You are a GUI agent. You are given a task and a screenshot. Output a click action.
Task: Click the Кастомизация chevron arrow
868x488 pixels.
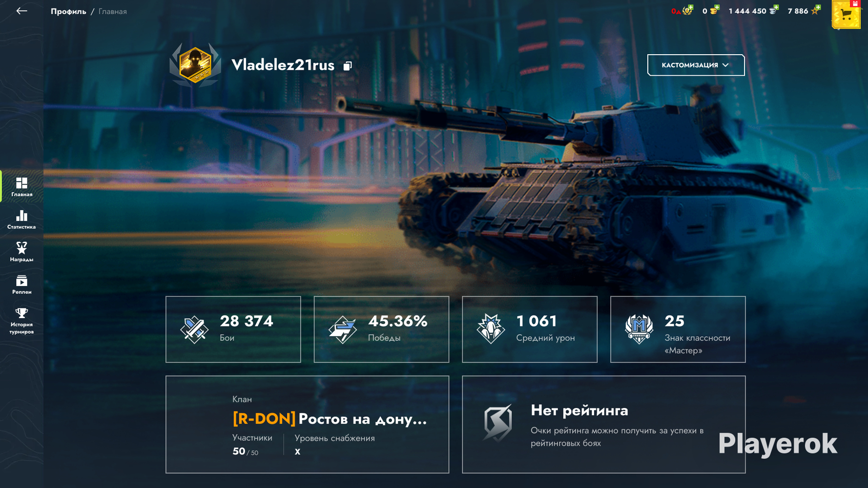click(725, 65)
